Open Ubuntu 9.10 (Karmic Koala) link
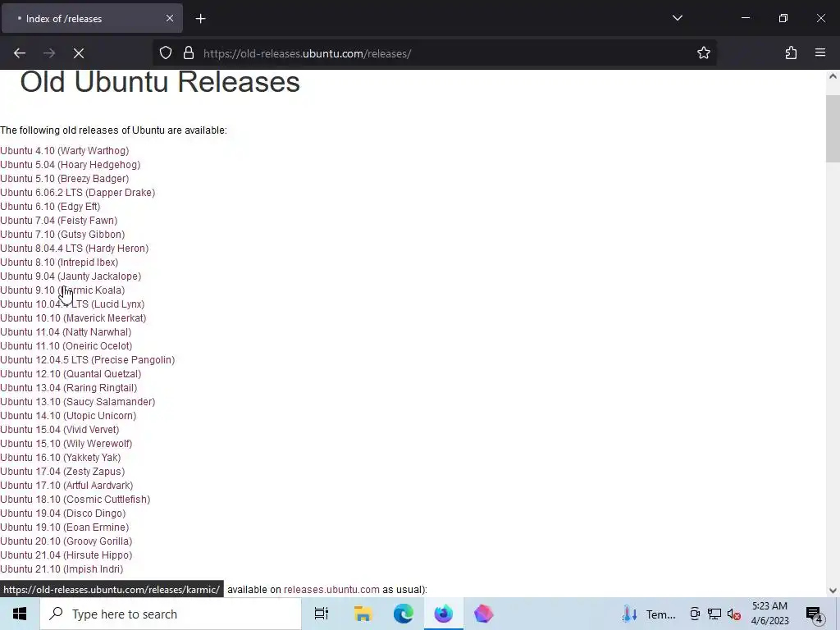 coord(62,290)
